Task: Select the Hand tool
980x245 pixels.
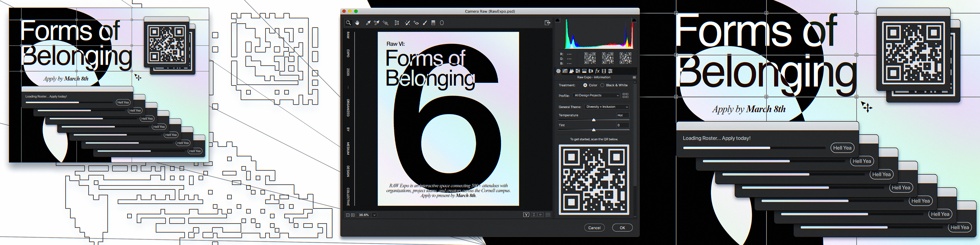Action: [357, 23]
